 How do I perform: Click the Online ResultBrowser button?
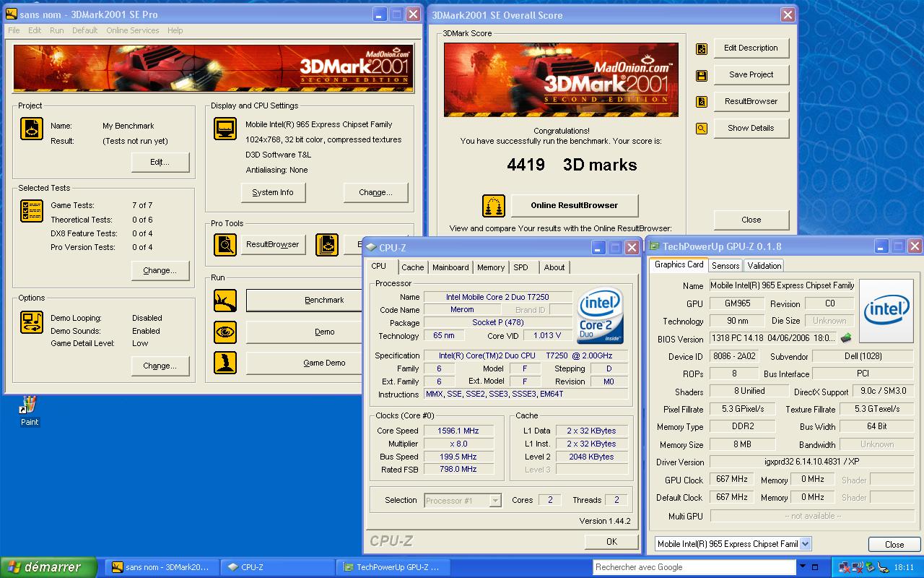point(575,205)
